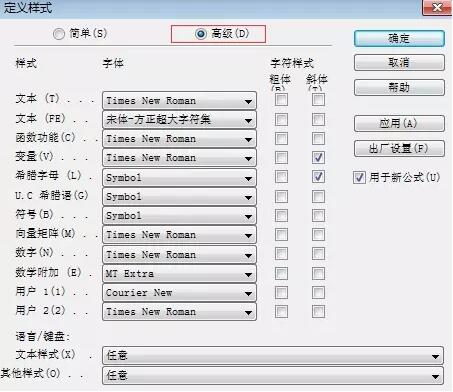Enable italic for 用户 2(2) row

point(318,312)
